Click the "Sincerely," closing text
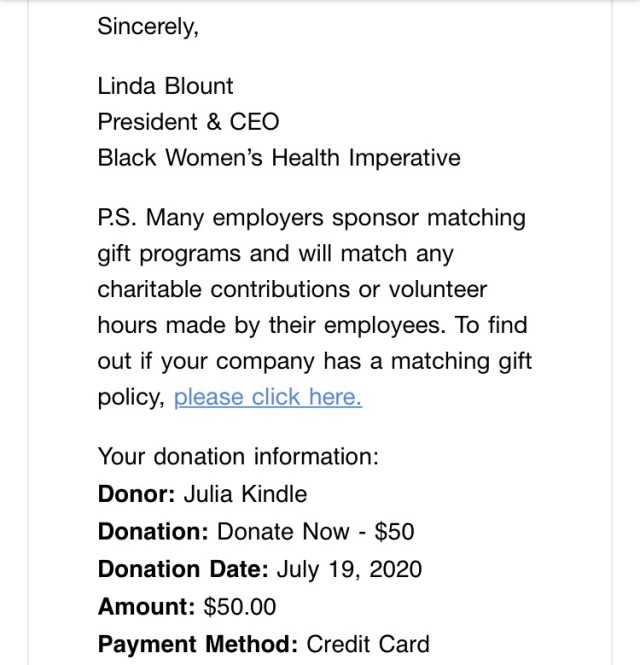 click(x=147, y=27)
